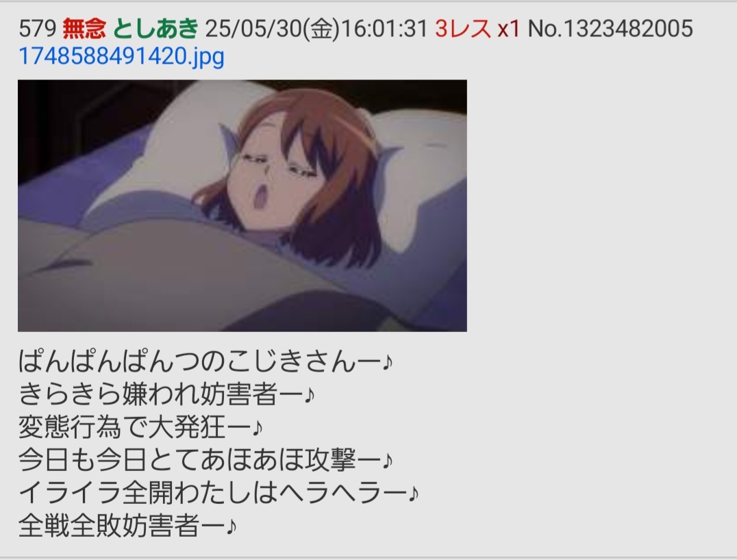
Task: Open the attached file link 1748588491420.jpg
Action: [x=121, y=57]
